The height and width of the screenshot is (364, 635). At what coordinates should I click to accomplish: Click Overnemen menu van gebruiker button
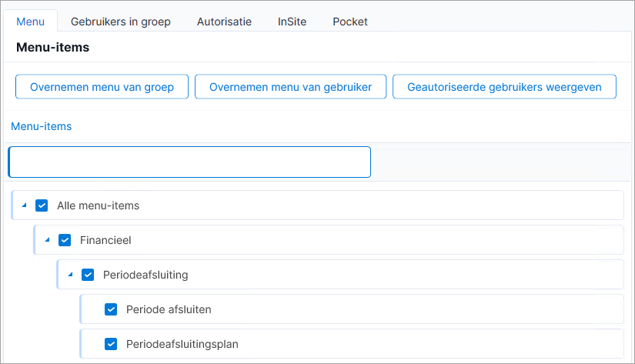pos(290,87)
